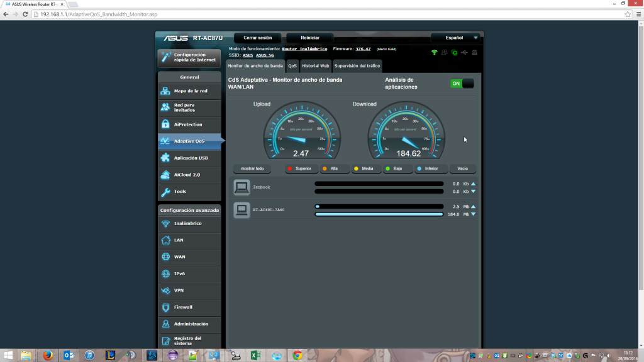Bookmark page with star icon
This screenshot has width=644, height=362.
coord(628,14)
